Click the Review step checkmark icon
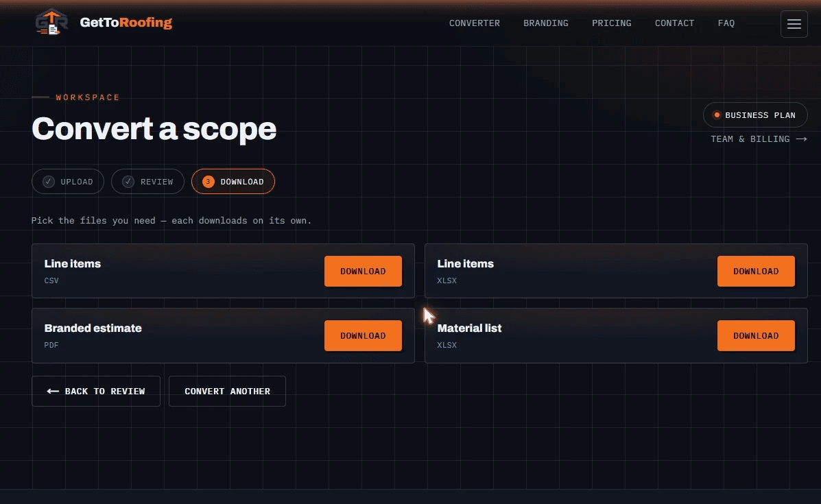821x504 pixels. [128, 182]
